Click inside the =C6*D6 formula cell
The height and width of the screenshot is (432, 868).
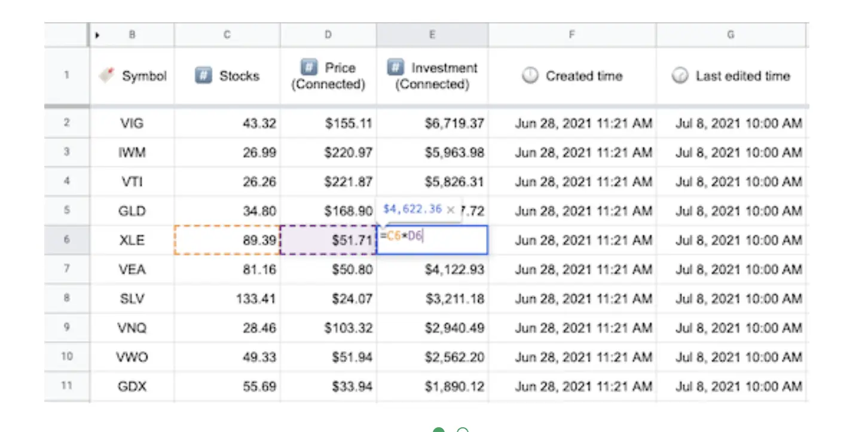pos(432,240)
